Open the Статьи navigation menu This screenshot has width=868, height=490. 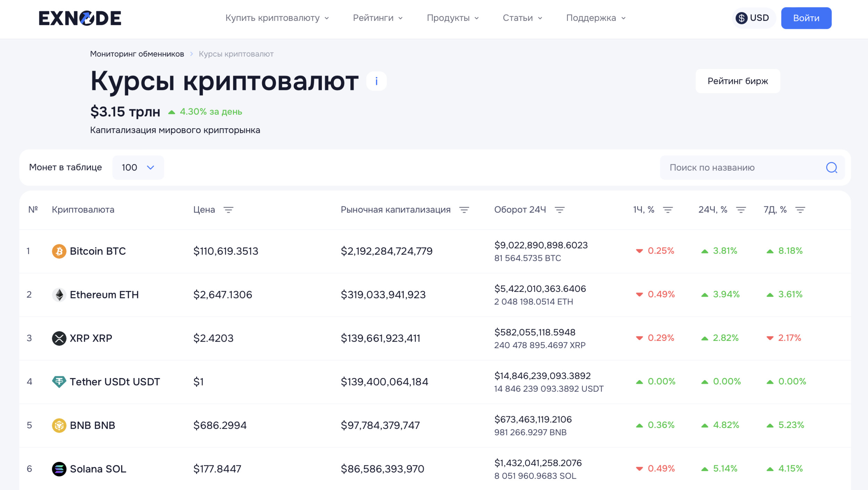(522, 18)
